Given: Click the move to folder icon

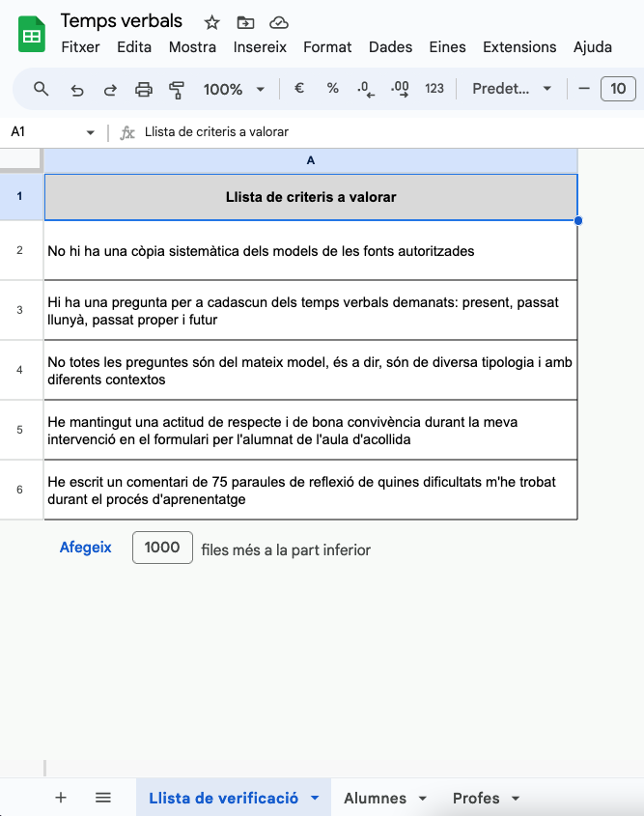Looking at the screenshot, I should pos(245,22).
